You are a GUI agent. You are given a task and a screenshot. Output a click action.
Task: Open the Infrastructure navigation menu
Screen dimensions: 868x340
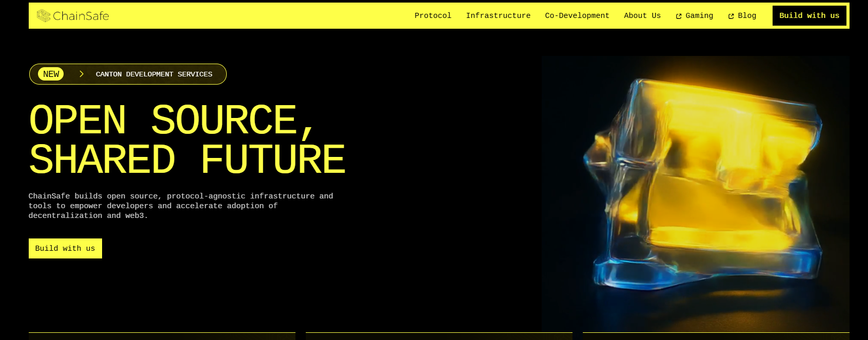click(x=498, y=16)
